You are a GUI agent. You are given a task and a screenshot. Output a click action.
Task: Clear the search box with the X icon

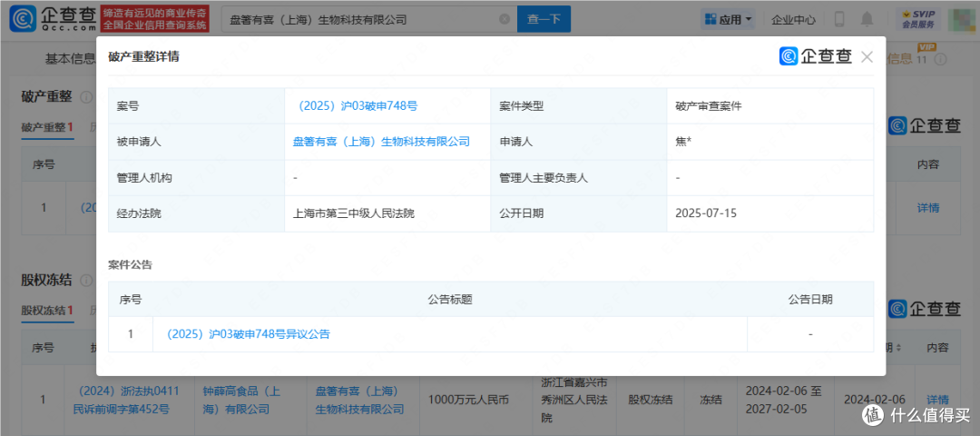tap(505, 19)
